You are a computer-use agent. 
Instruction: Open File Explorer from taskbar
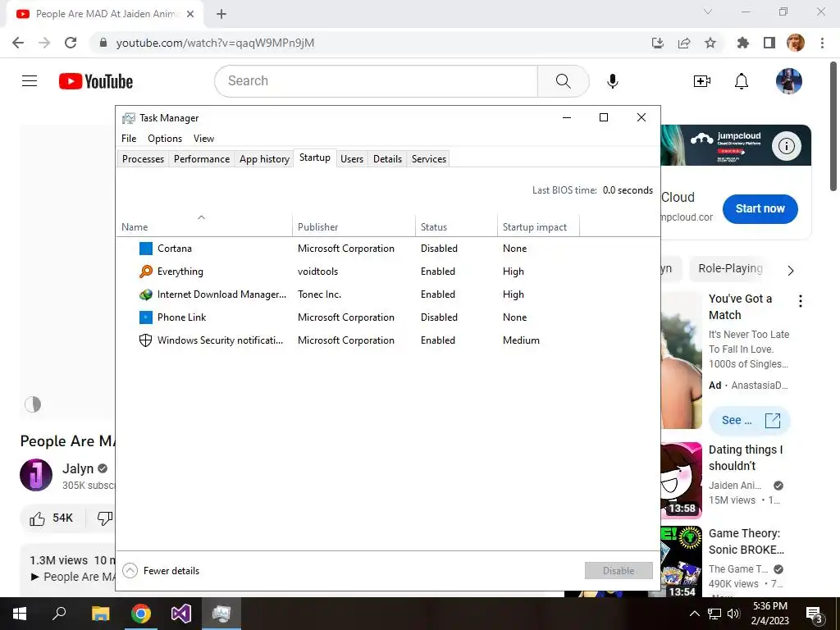tap(101, 614)
